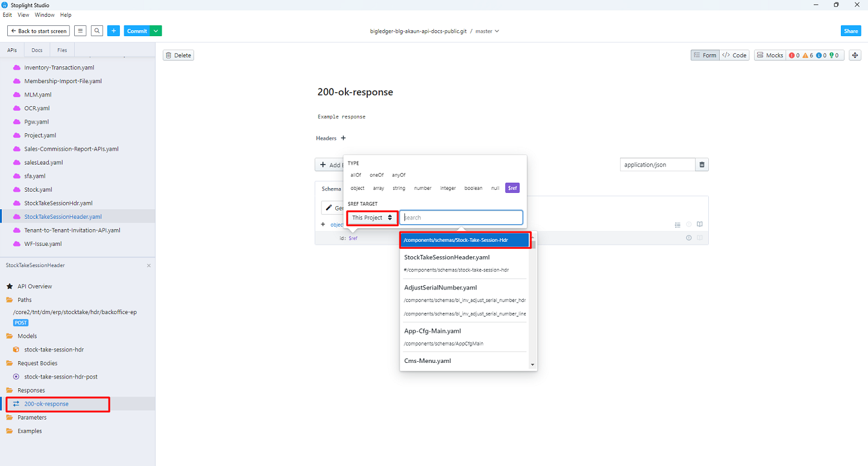Switch editor to Form view
Screen dimensions: 868x466
[704, 55]
